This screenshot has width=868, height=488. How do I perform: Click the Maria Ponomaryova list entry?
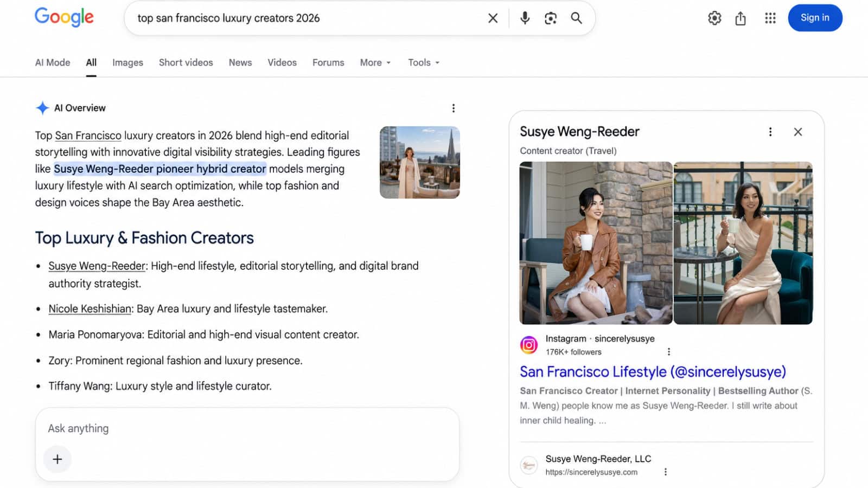point(203,335)
